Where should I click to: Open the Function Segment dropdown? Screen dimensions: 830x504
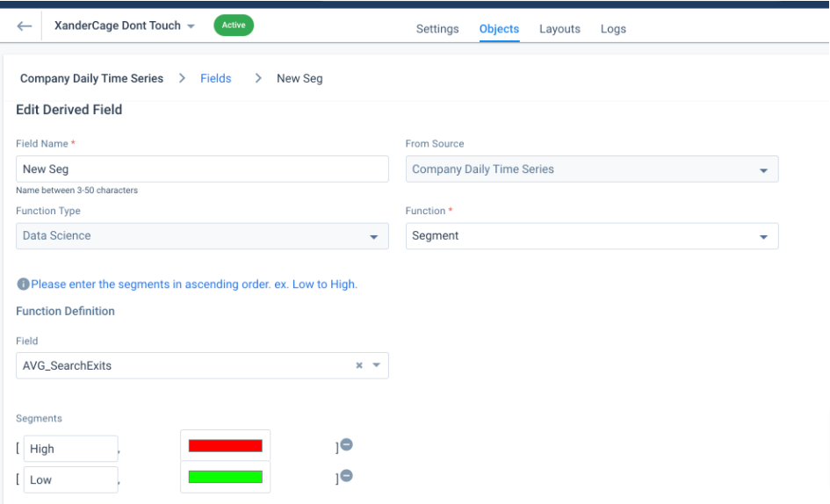[x=592, y=236]
